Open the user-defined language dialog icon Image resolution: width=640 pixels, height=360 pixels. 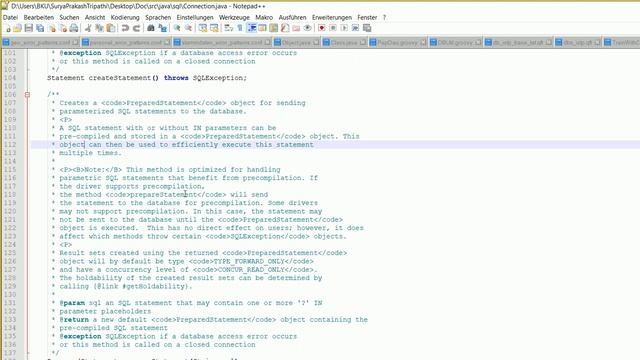point(262,28)
